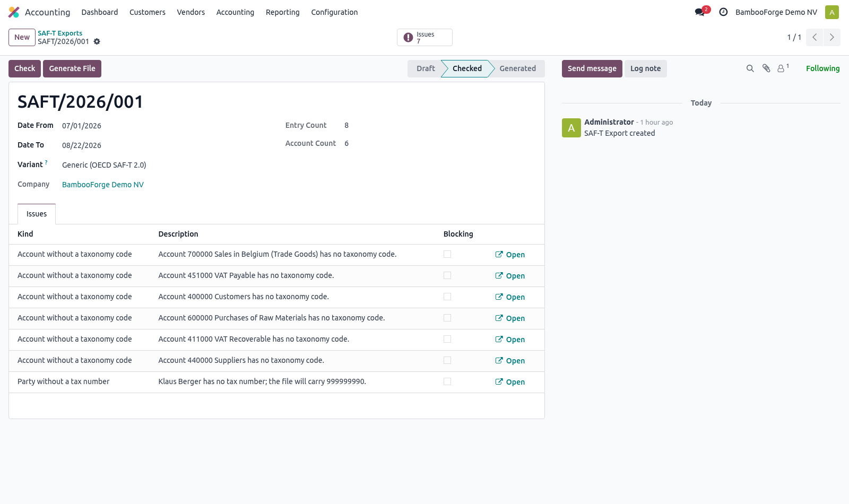
Task: Show followers icon
Action: tap(783, 68)
